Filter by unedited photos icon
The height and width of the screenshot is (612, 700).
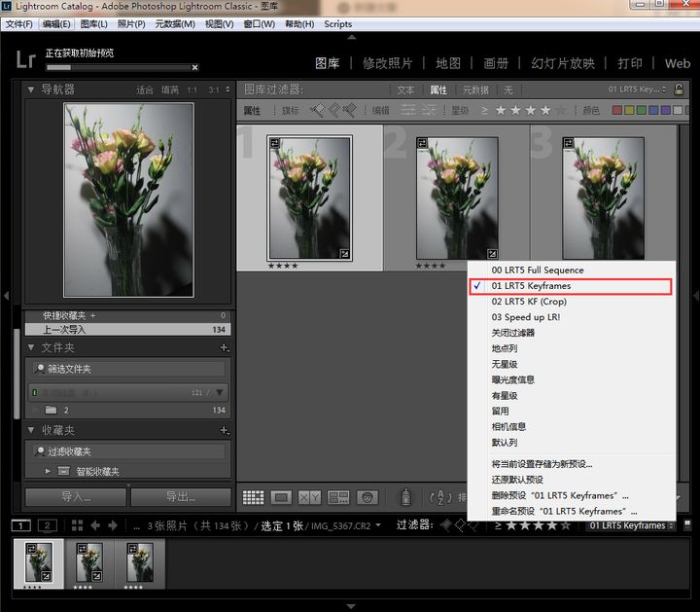coord(428,110)
